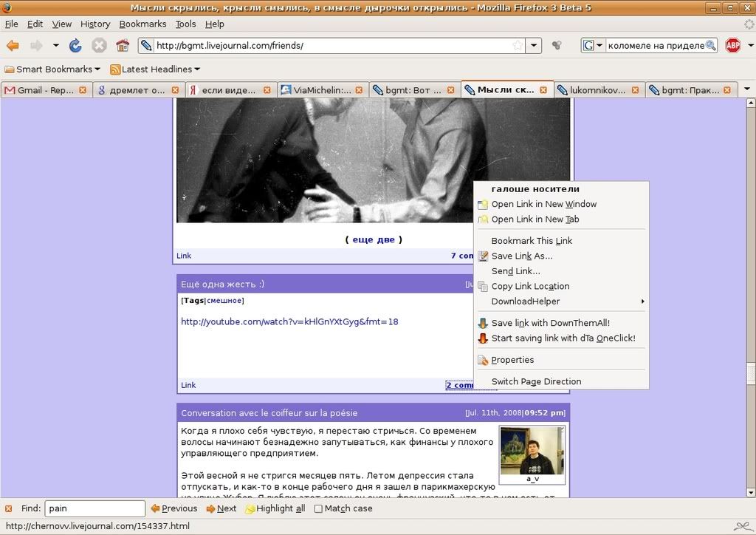Go back with the Back arrow button
Screen dimensions: 756x535
click(x=13, y=46)
